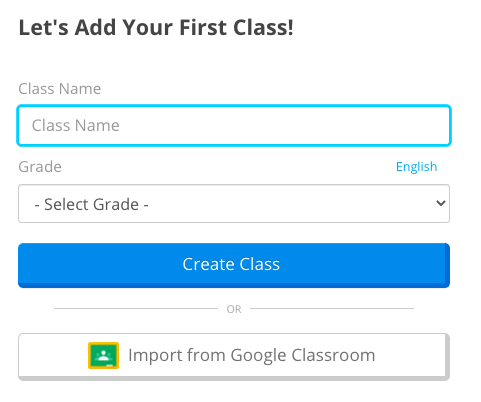The width and height of the screenshot is (481, 402).
Task: Switch language via the English link
Action: pyautogui.click(x=416, y=167)
